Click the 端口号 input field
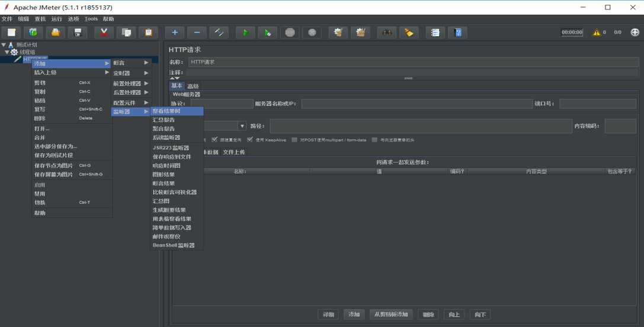 point(598,104)
